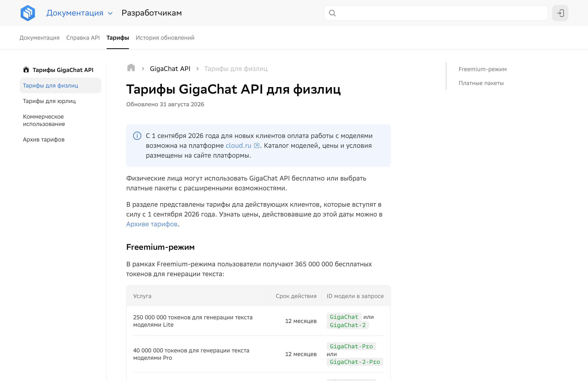Click GigaChat API breadcrumb link
Screen dimensions: 588x381
(170, 69)
